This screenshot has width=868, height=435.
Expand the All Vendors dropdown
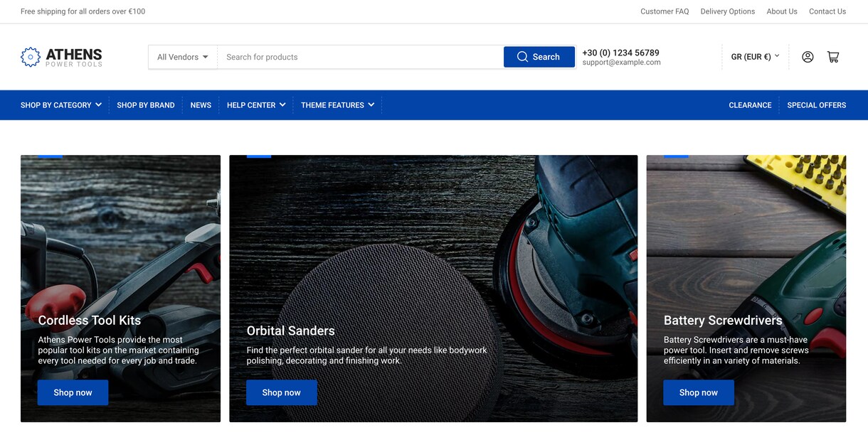183,57
